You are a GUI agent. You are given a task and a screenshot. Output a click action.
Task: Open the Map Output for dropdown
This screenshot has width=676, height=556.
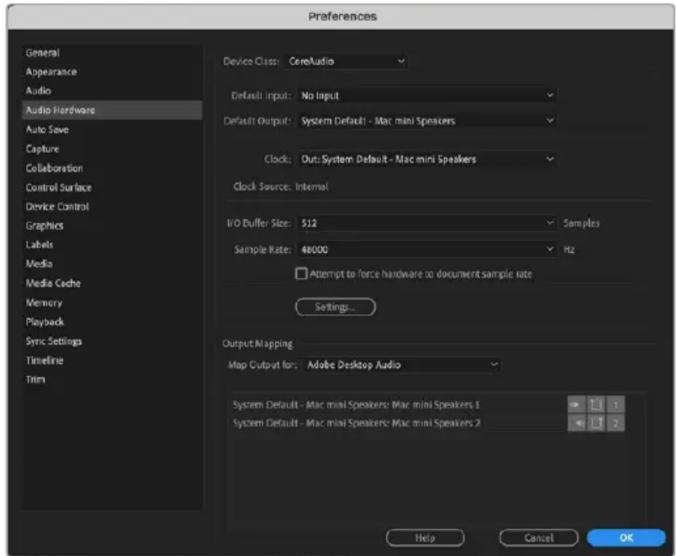(x=401, y=365)
